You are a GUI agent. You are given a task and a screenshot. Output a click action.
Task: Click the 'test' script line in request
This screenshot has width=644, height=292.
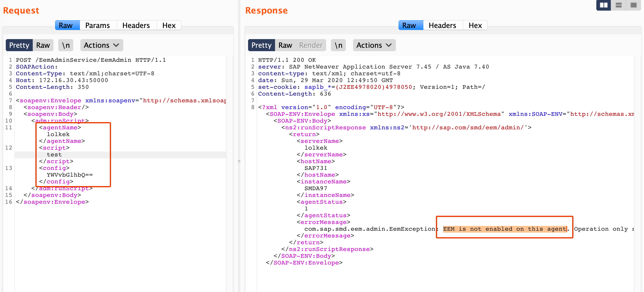tap(54, 155)
